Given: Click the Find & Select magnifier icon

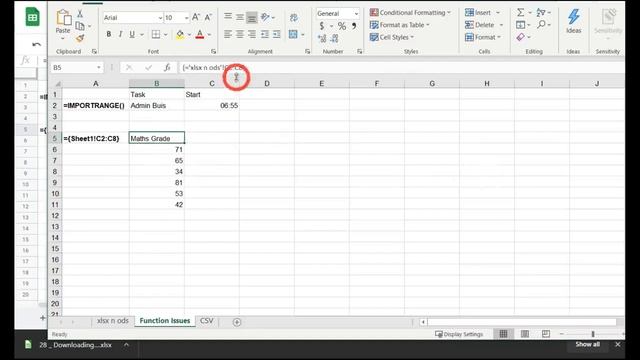Looking at the screenshot, I should (x=541, y=25).
